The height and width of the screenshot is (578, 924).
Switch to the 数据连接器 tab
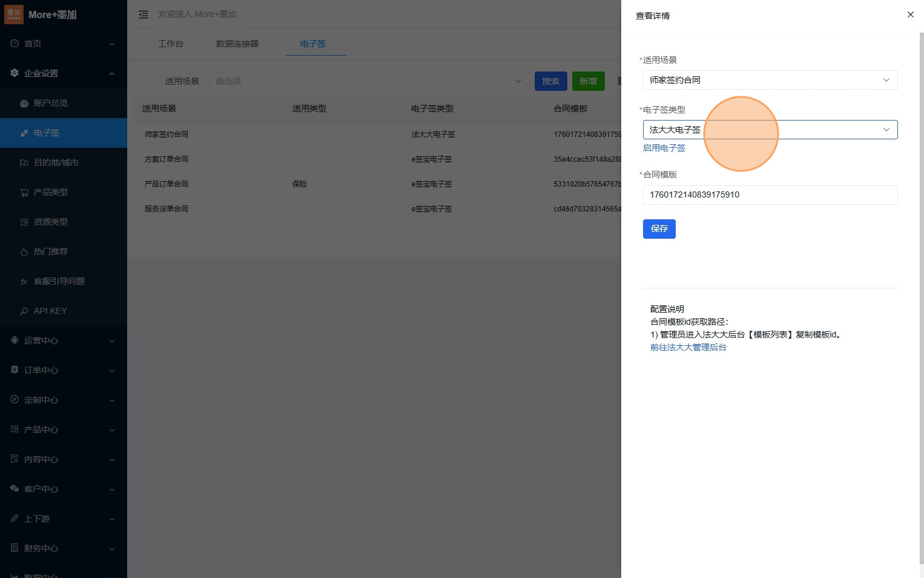coord(237,44)
